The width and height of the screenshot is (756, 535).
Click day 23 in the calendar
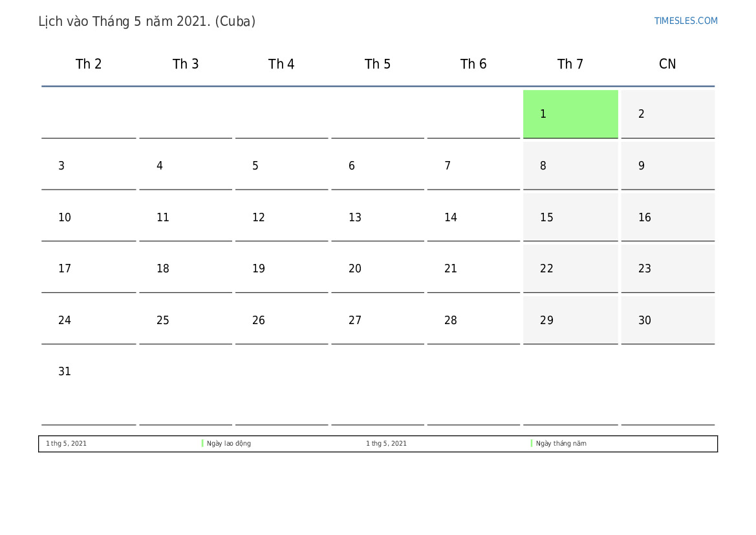click(668, 268)
